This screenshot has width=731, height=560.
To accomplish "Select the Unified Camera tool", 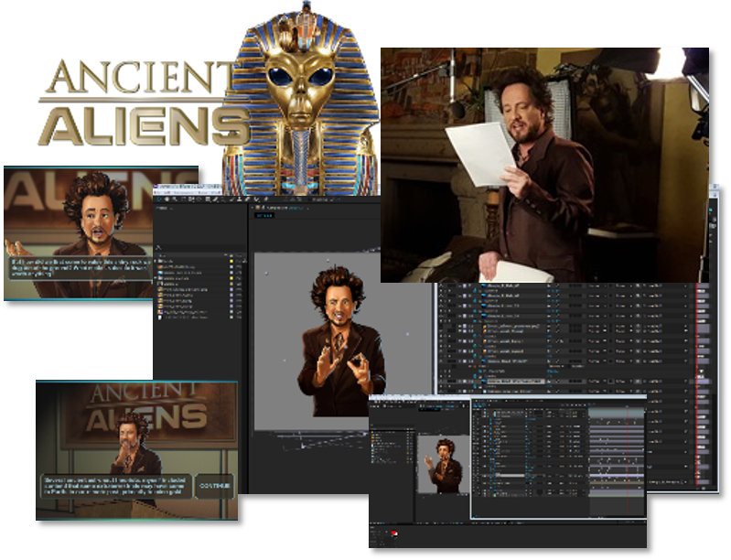I will [191, 199].
